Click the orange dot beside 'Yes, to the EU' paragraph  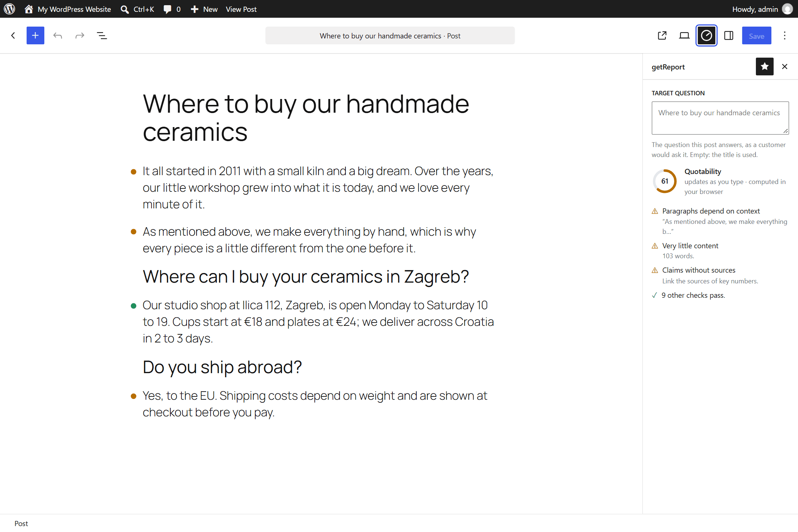(x=134, y=396)
